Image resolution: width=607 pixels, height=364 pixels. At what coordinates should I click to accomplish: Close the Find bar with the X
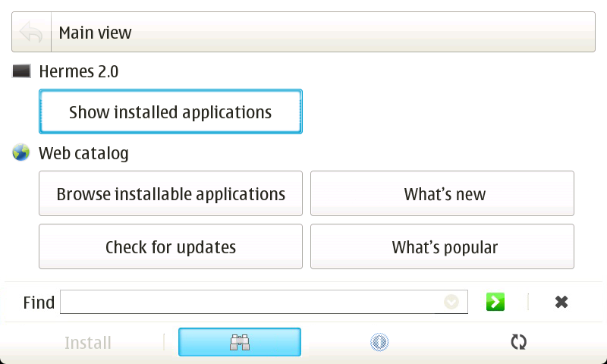(561, 302)
